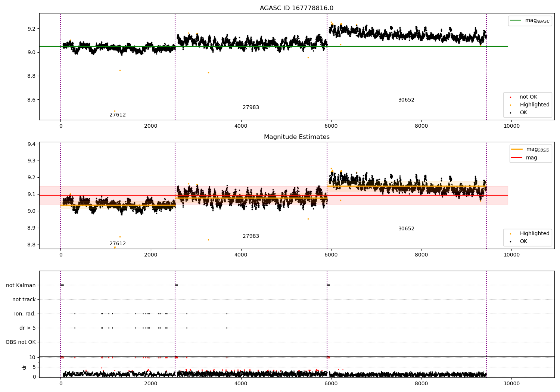Click OBSID label "30652" in the AGASC ID plot
Viewport: 560px width, 392px height.
(406, 100)
